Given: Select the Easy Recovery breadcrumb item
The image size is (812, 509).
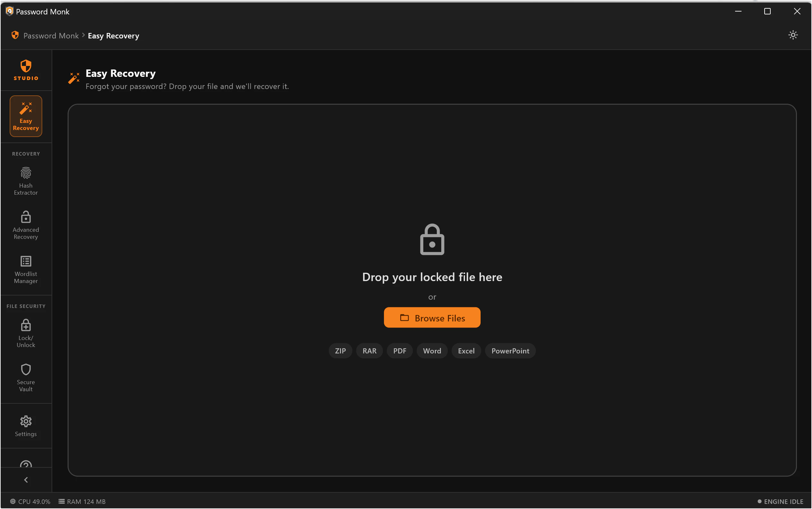Looking at the screenshot, I should 113,35.
